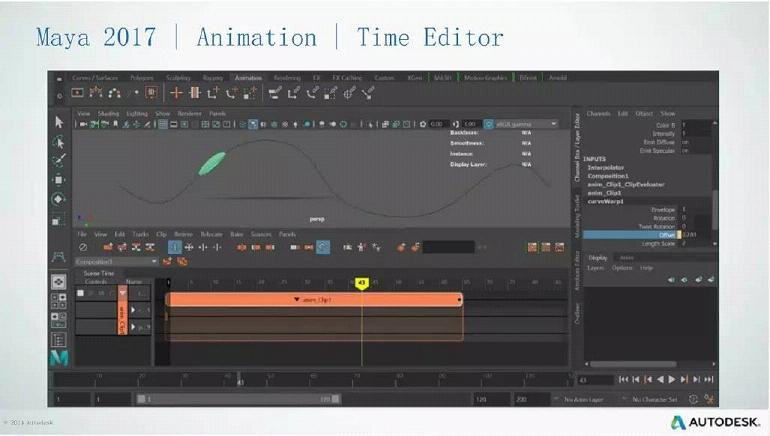Open viewport Shading menu

pos(108,113)
